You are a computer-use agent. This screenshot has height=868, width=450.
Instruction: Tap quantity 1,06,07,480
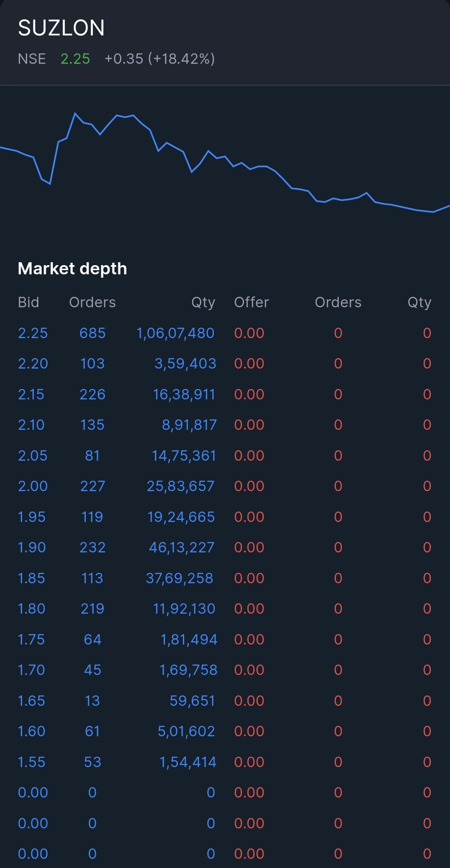click(175, 333)
